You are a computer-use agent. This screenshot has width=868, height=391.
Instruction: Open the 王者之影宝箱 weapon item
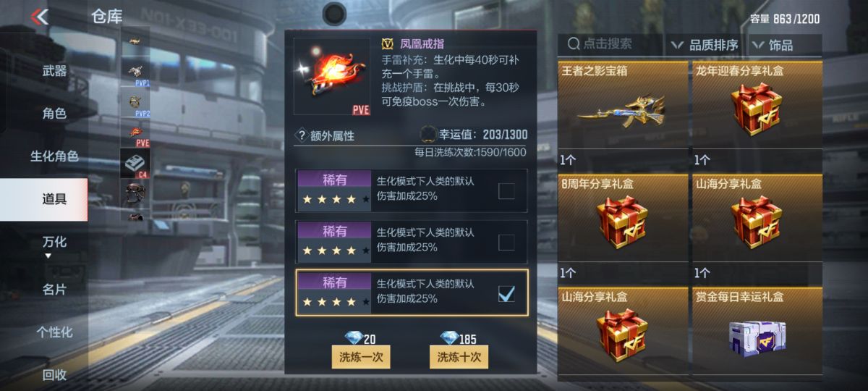(x=623, y=105)
